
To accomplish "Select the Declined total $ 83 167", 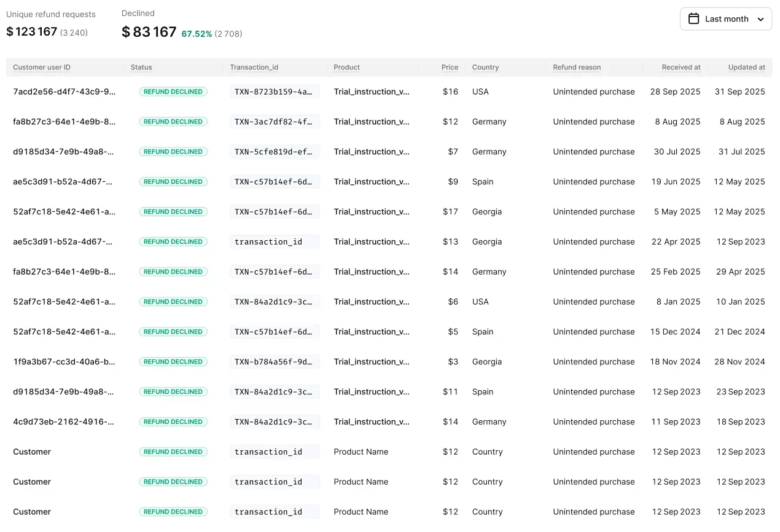I will 149,32.
